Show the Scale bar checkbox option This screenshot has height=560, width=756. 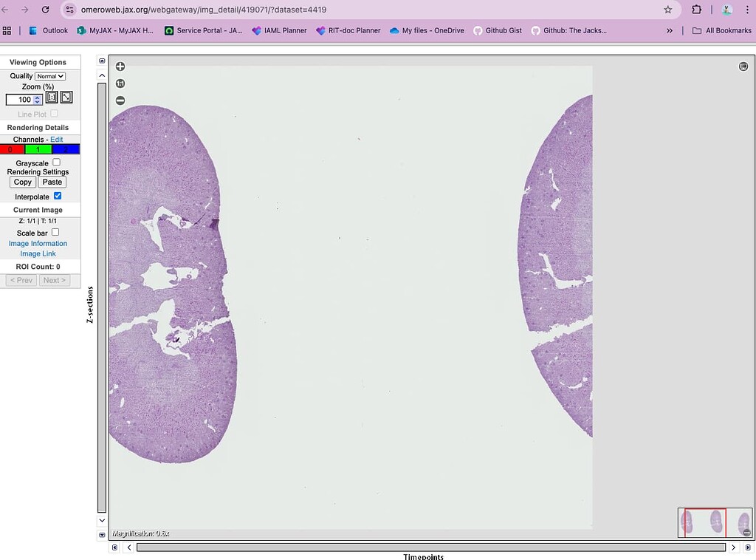pyautogui.click(x=55, y=232)
